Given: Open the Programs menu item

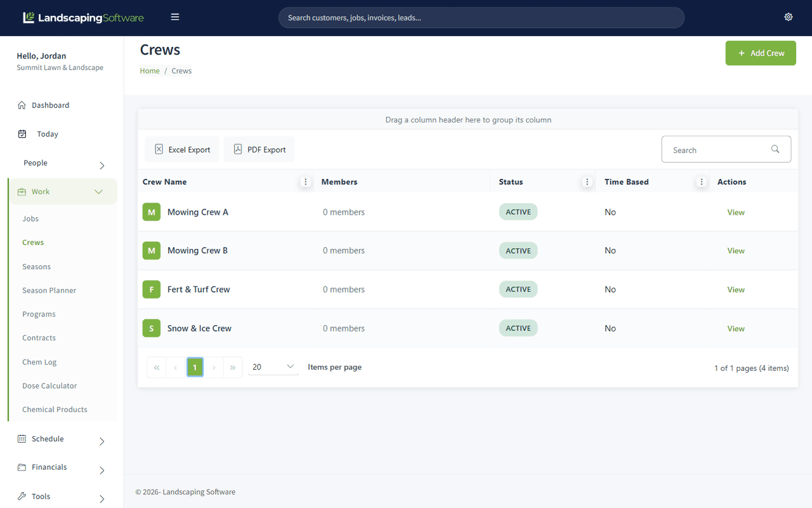Looking at the screenshot, I should [x=39, y=314].
